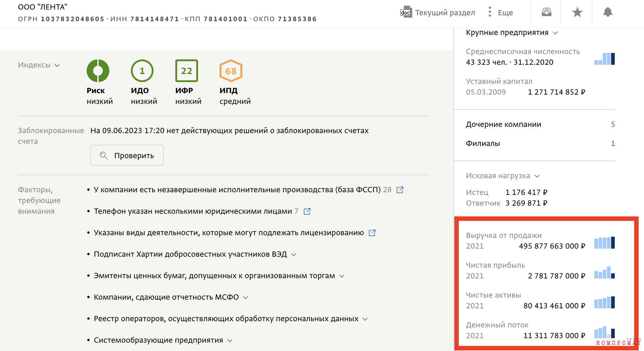This screenshot has height=351, width=644.
Task: Click text 'У компании есть незавершенные исполнительные производства'
Action: pos(213,190)
